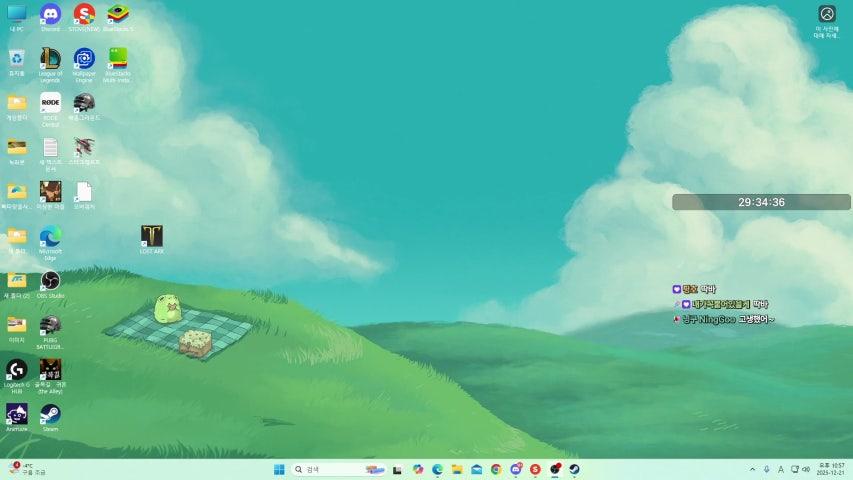Open File Explorer from taskbar
This screenshot has width=853, height=480.
coord(457,469)
